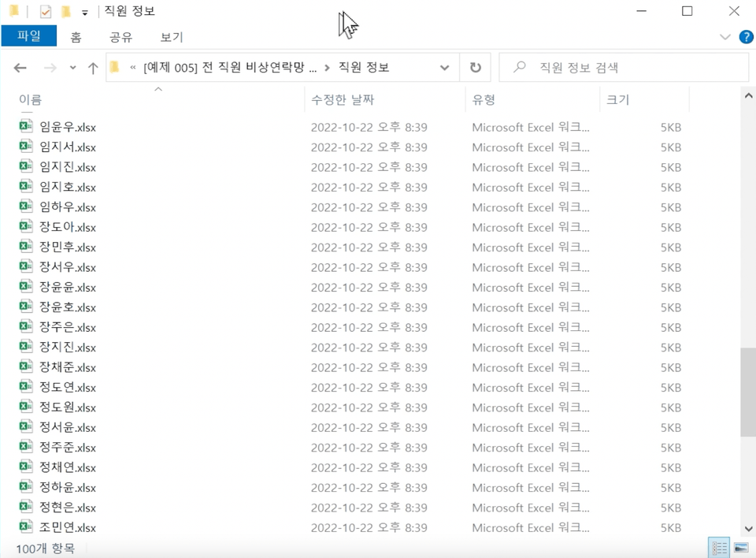Refresh the folder with the refresh button
Screen dimensions: 756x558
coord(476,68)
